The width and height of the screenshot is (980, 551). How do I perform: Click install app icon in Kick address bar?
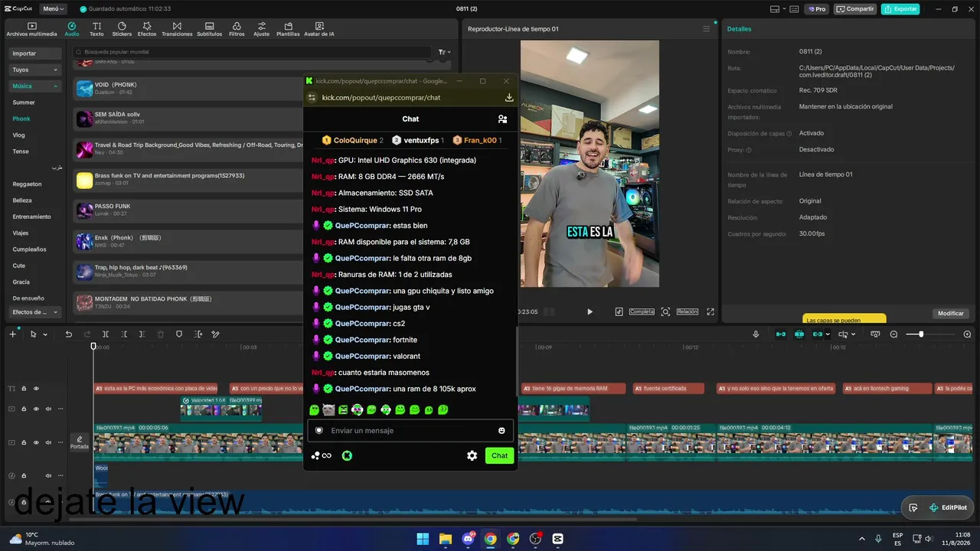click(509, 97)
